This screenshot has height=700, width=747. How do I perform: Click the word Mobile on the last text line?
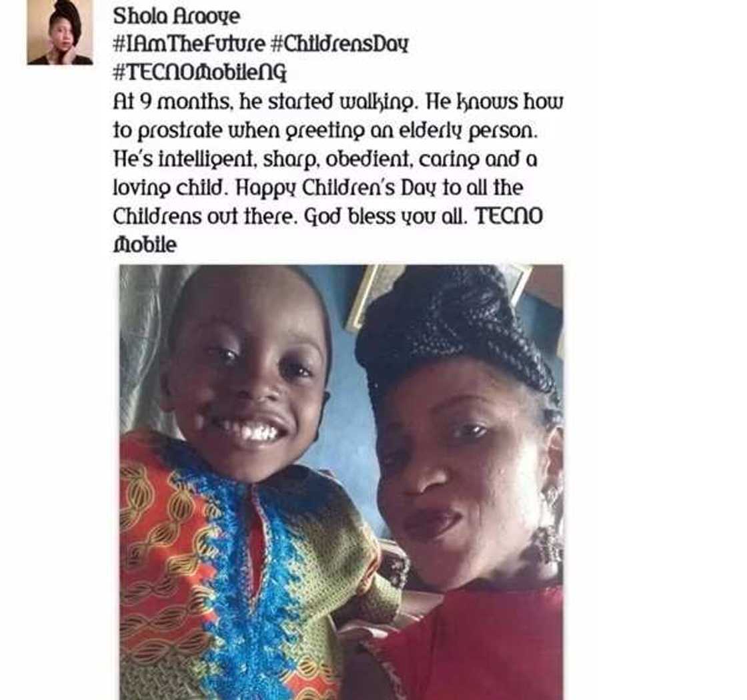pos(145,245)
